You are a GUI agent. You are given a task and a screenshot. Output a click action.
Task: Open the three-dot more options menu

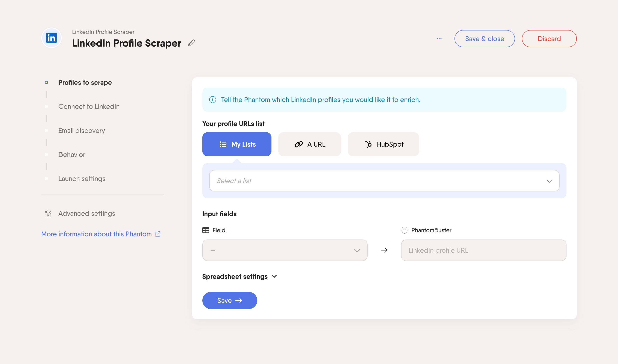tap(439, 39)
